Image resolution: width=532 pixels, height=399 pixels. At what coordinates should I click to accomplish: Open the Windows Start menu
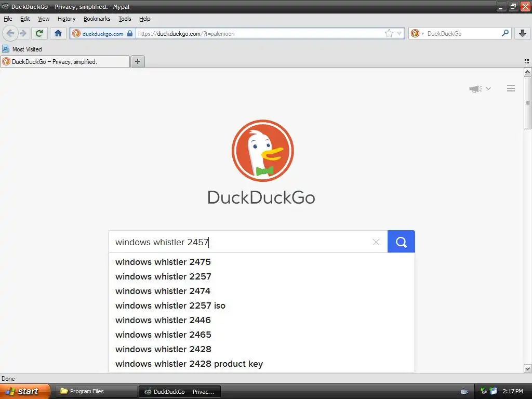point(25,392)
